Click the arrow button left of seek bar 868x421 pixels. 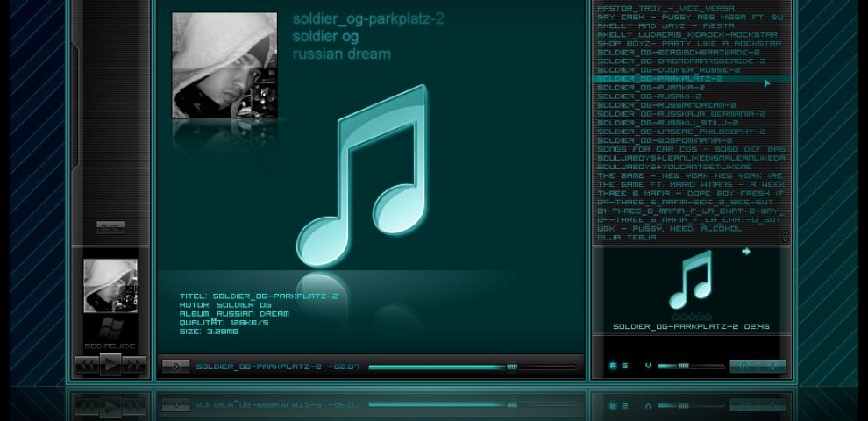click(x=175, y=367)
